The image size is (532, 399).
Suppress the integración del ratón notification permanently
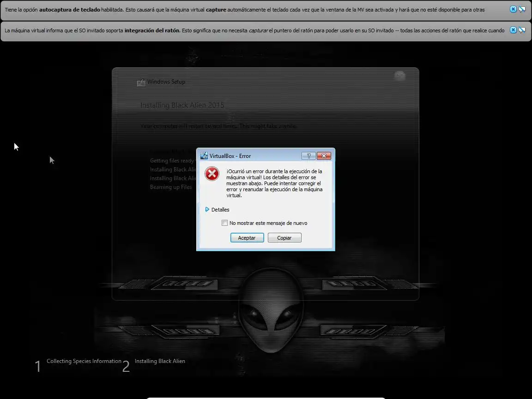coord(522,30)
